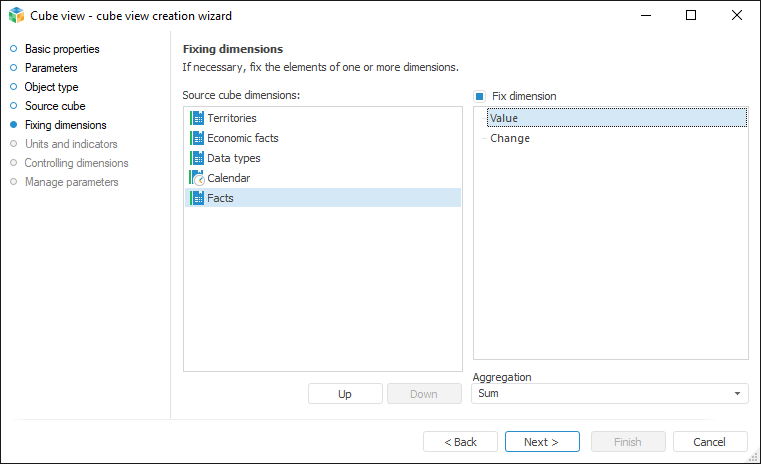Jump to the Source cube step

coord(55,106)
